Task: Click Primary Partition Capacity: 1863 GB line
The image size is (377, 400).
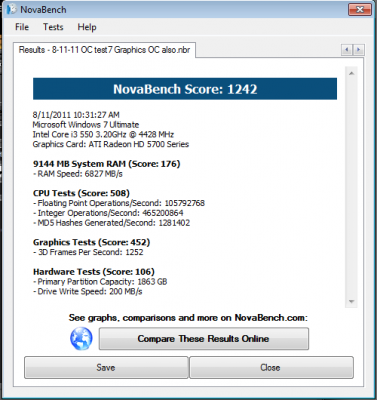Action: point(100,281)
